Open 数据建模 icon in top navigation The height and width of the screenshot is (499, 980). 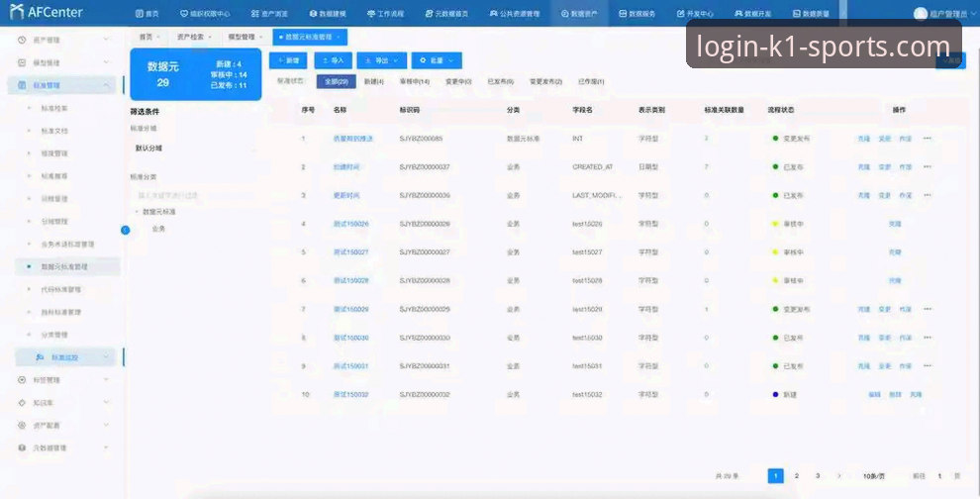coord(313,13)
